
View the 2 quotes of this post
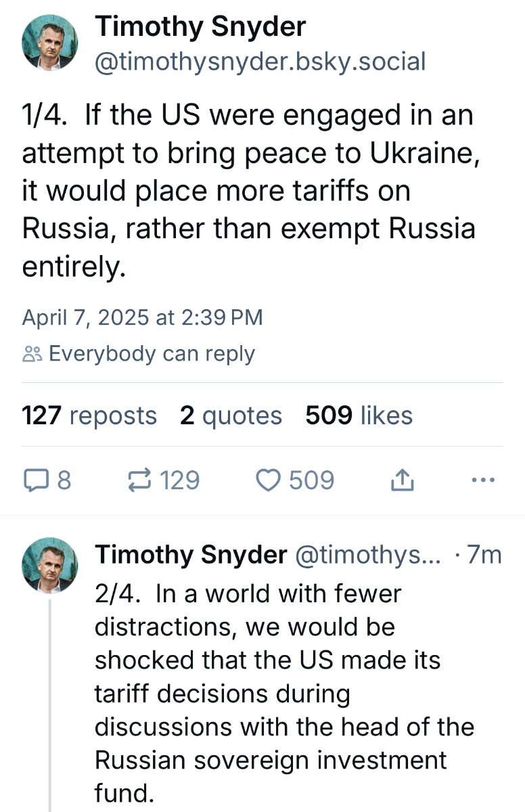click(231, 415)
